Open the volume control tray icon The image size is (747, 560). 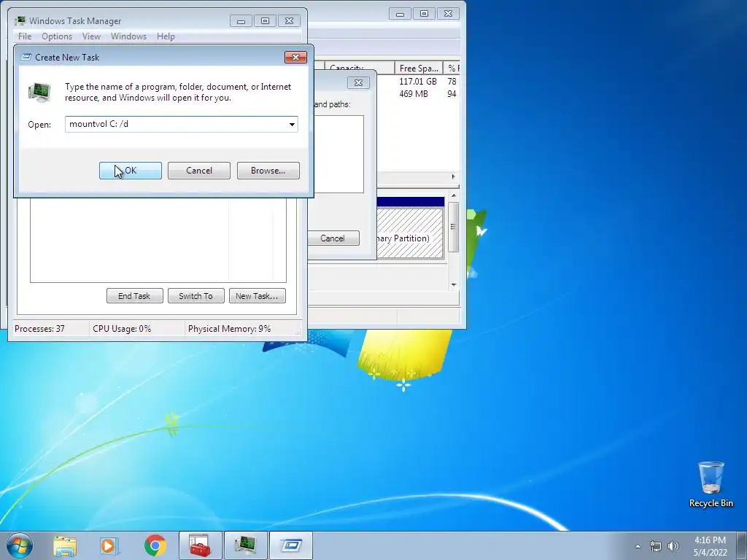point(673,546)
